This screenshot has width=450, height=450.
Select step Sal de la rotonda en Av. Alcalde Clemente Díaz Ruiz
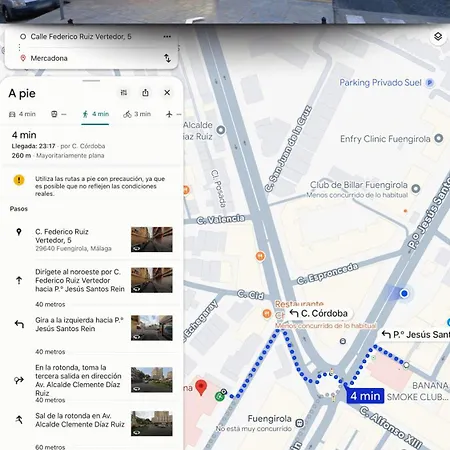80,420
